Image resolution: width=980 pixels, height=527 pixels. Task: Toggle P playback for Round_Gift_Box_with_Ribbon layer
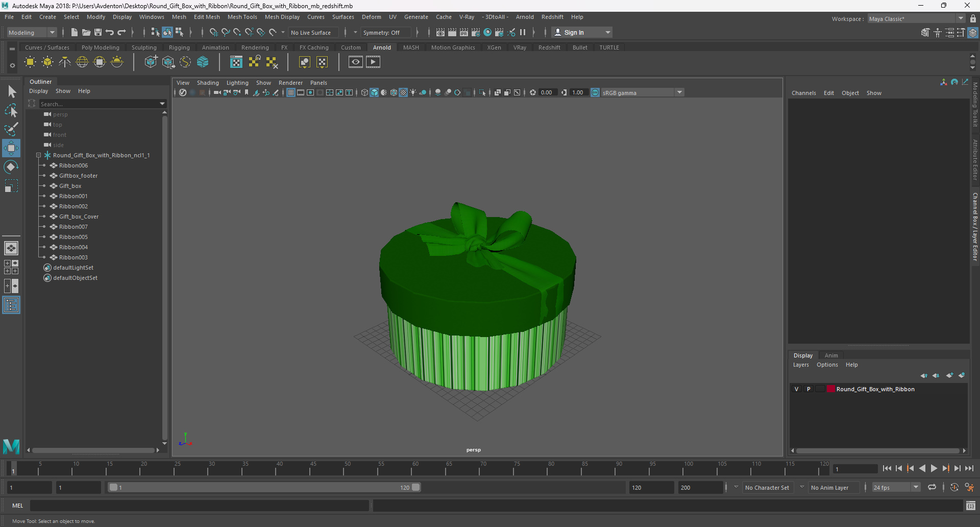click(808, 389)
